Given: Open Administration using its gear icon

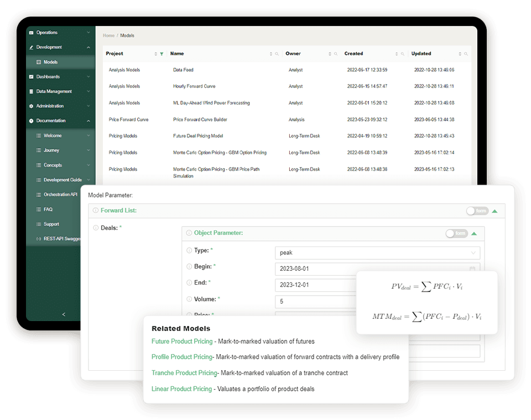Looking at the screenshot, I should coord(32,106).
